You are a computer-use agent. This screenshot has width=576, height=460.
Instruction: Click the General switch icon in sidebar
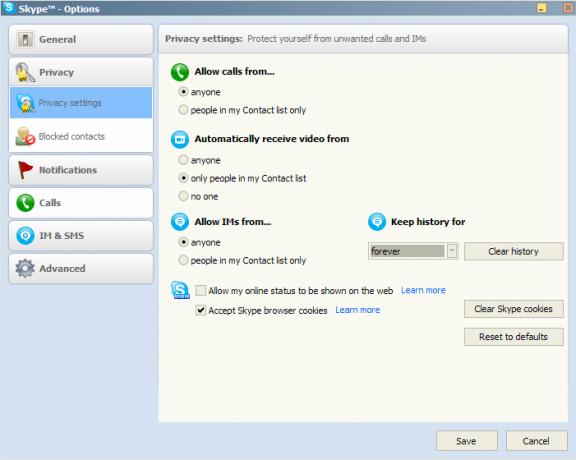pos(25,39)
